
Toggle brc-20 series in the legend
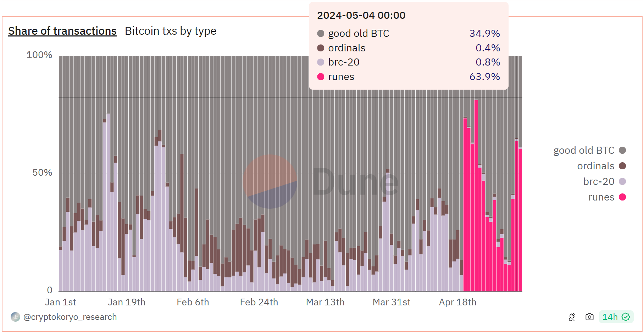599,182
